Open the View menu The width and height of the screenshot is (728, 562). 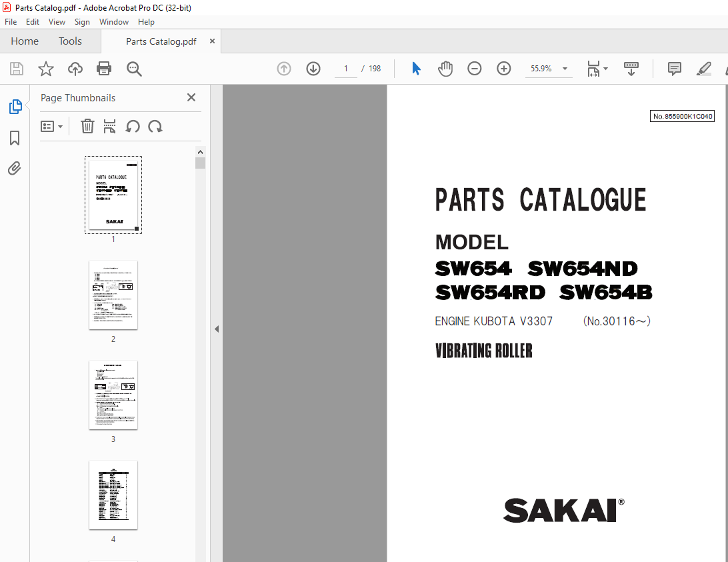click(x=57, y=22)
